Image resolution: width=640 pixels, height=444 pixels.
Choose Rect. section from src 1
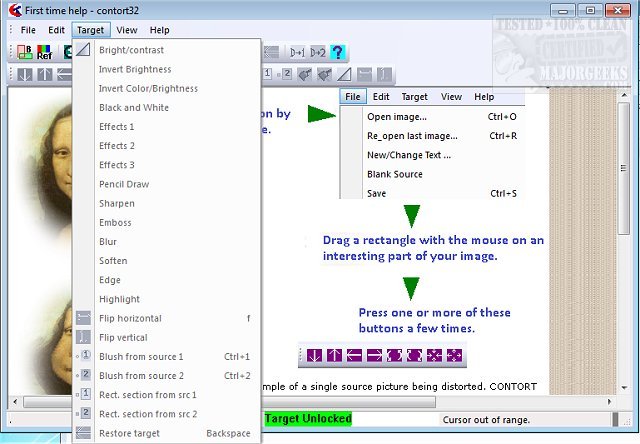[x=167, y=395]
